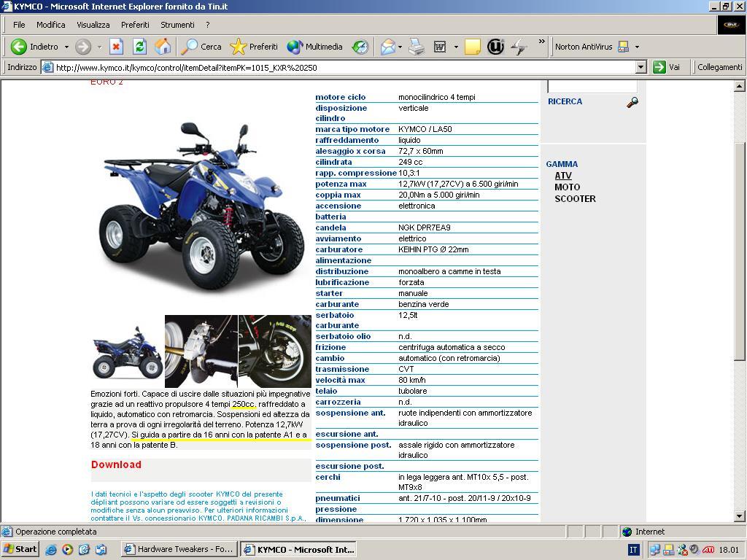Screen dimensions: 747x560
Task: Open the Strumenti menu
Action: tap(177, 25)
